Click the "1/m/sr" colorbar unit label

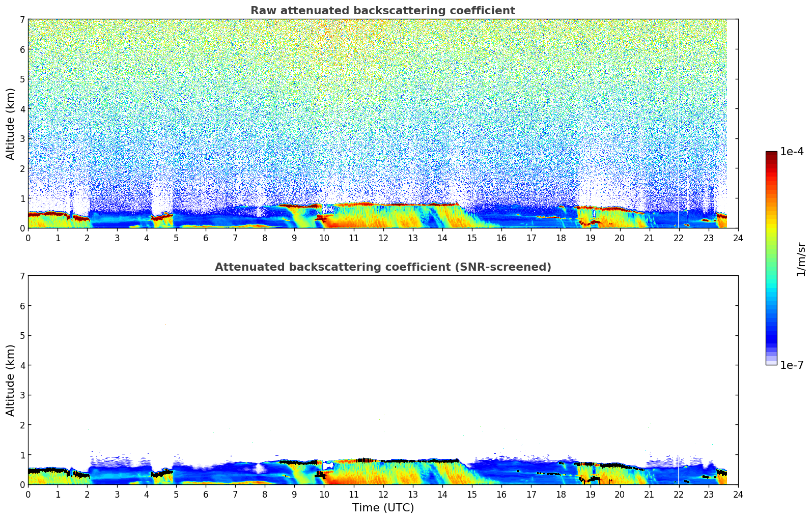tap(801, 258)
